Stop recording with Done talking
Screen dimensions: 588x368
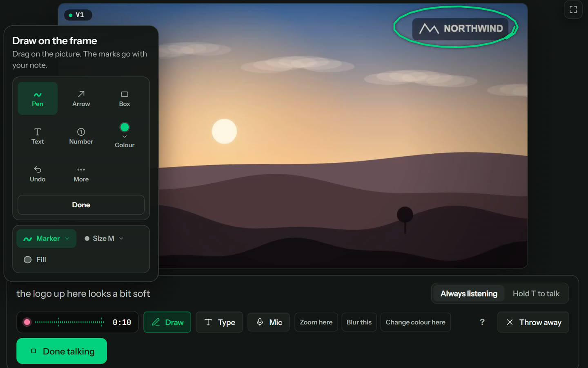(x=62, y=351)
